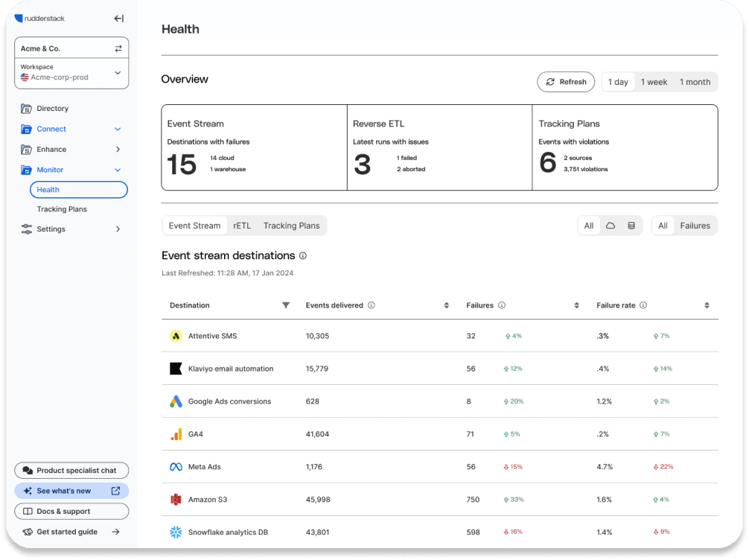
Task: Switch to the Tracking Plans tab
Action: pos(291,226)
